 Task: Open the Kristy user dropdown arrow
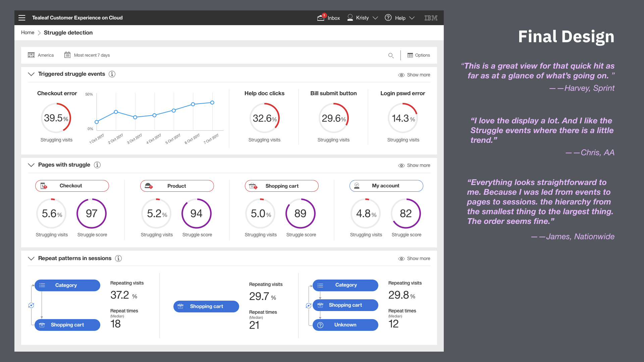point(375,18)
